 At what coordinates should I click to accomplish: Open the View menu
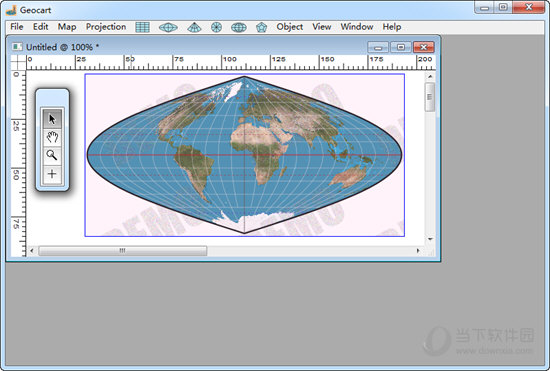322,27
